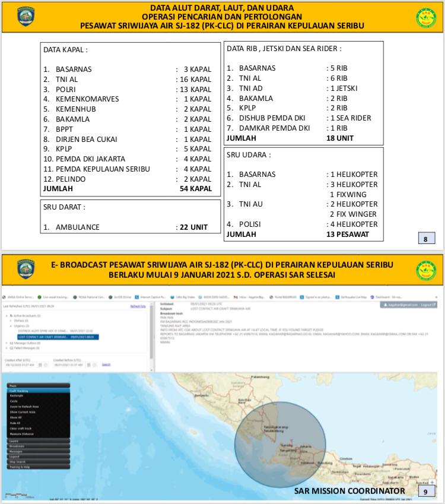445x504 pixels.
Task: Click the green SAR logo on the E-Broadcast slide
Action: pyautogui.click(x=426, y=271)
